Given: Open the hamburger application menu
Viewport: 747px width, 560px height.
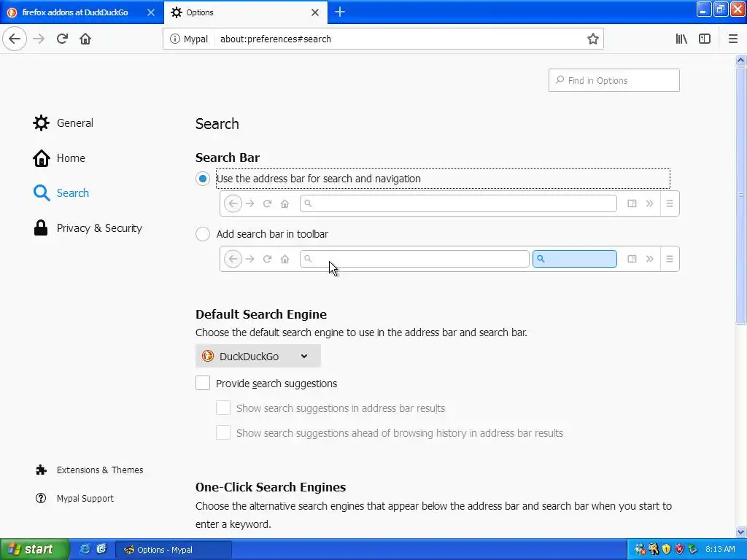Looking at the screenshot, I should coord(732,39).
